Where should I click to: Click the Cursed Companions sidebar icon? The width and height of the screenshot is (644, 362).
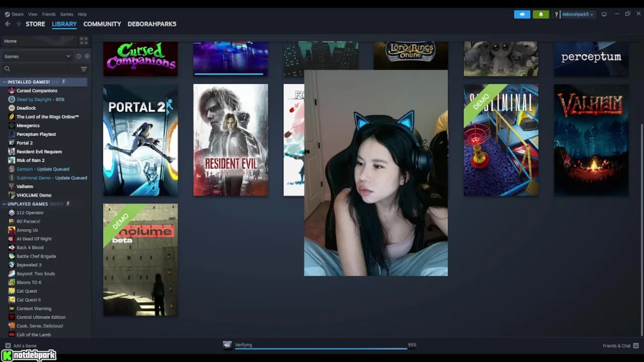point(12,90)
